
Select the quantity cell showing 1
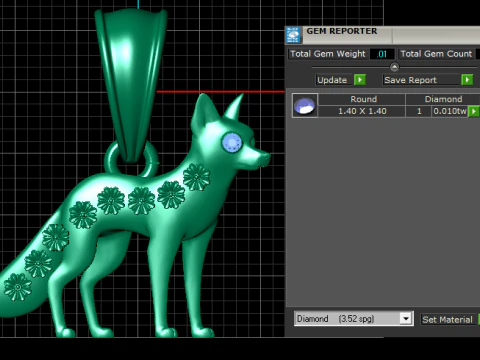tap(419, 111)
